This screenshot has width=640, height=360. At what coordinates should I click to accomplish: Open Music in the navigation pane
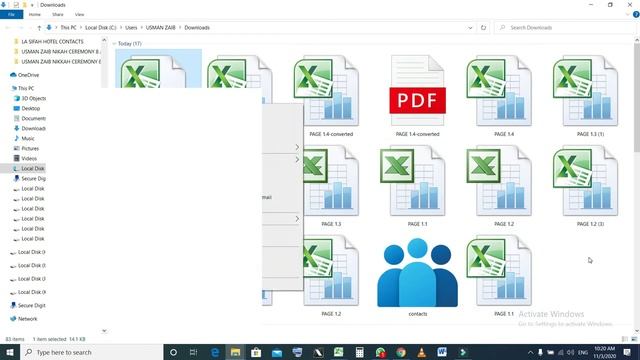[24, 138]
